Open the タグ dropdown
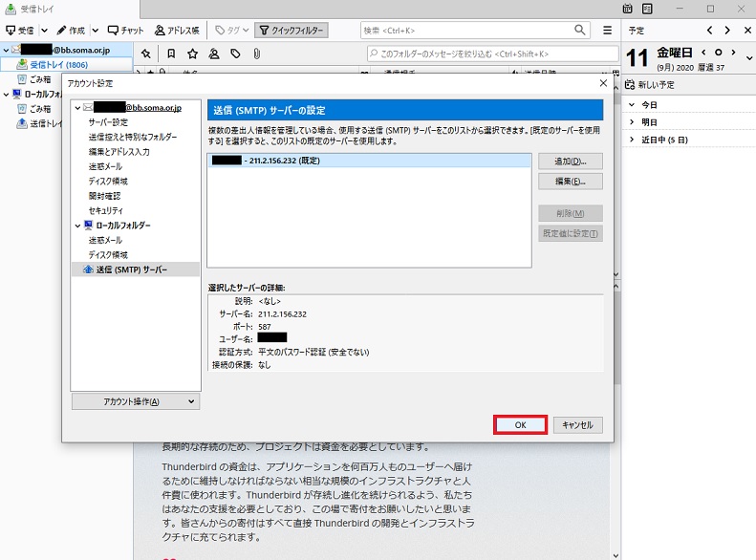Viewport: 756px width, 560px height. pyautogui.click(x=232, y=31)
